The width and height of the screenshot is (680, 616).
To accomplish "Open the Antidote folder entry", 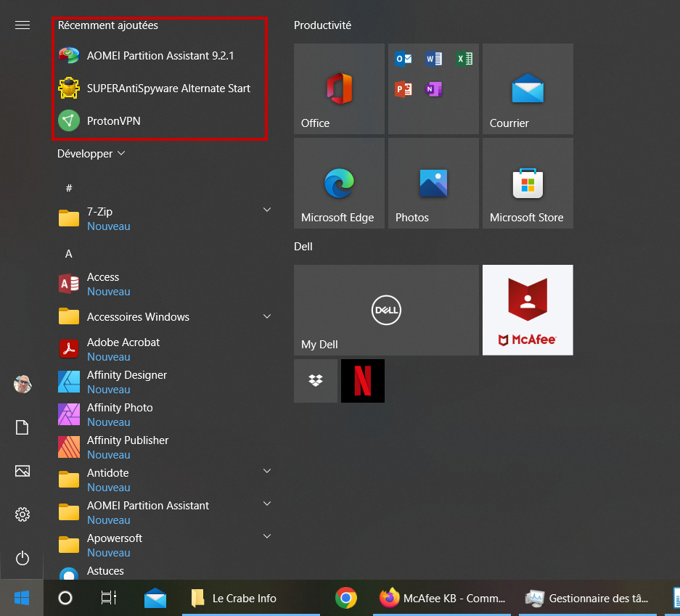I will coord(165,480).
